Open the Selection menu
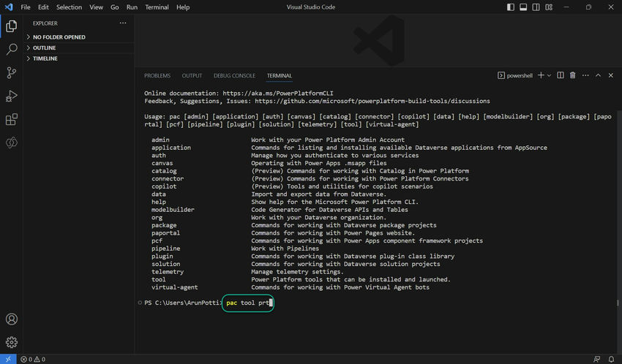Screen dimensions: 622x364 [69, 7]
